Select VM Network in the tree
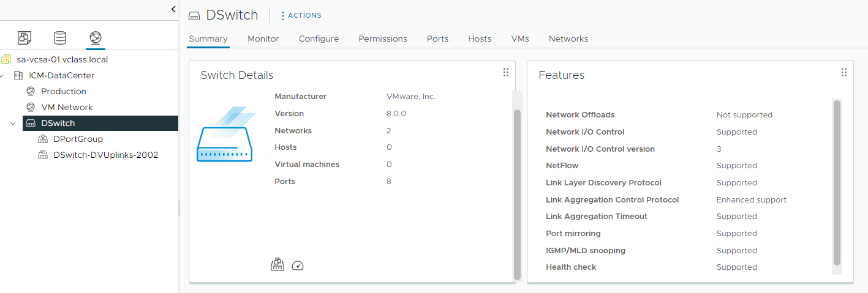868x293 pixels. (67, 107)
